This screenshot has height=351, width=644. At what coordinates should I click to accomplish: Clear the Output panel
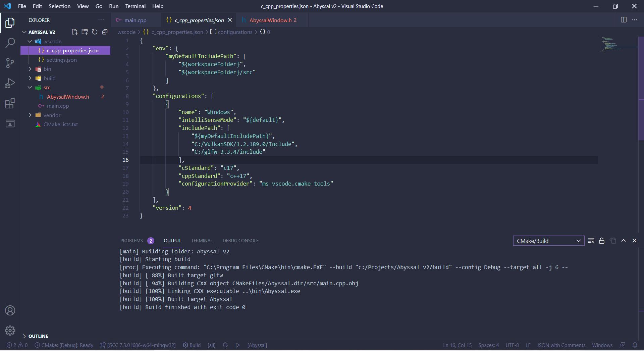pos(591,241)
